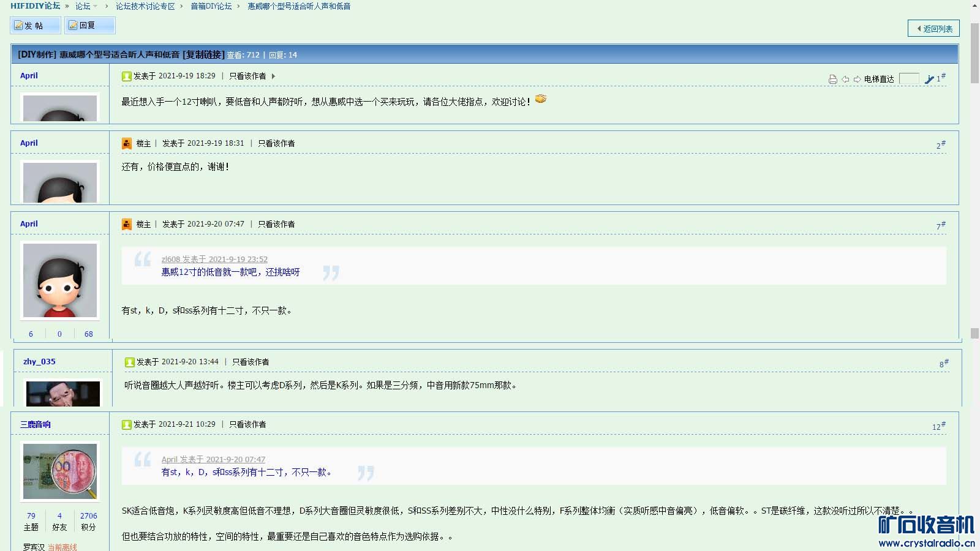Click the 1# floor number link
The height and width of the screenshot is (551, 980).
941,78
